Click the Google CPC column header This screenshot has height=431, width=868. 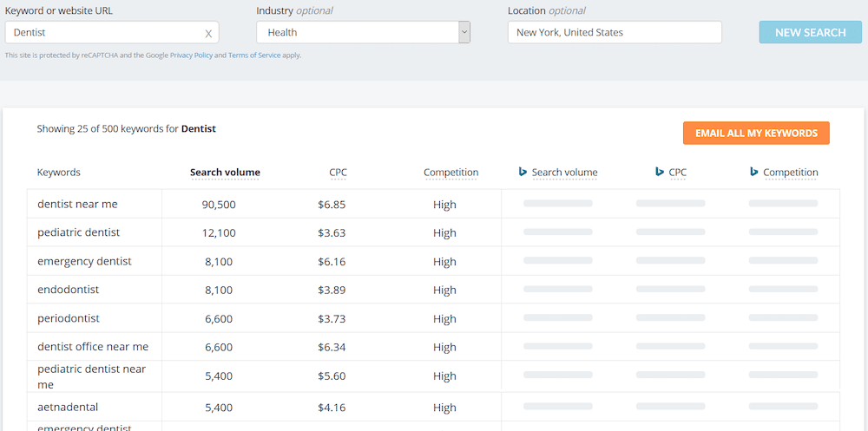coord(338,173)
